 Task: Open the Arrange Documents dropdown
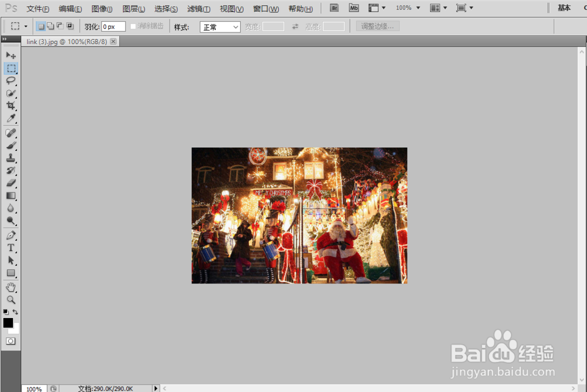(438, 8)
